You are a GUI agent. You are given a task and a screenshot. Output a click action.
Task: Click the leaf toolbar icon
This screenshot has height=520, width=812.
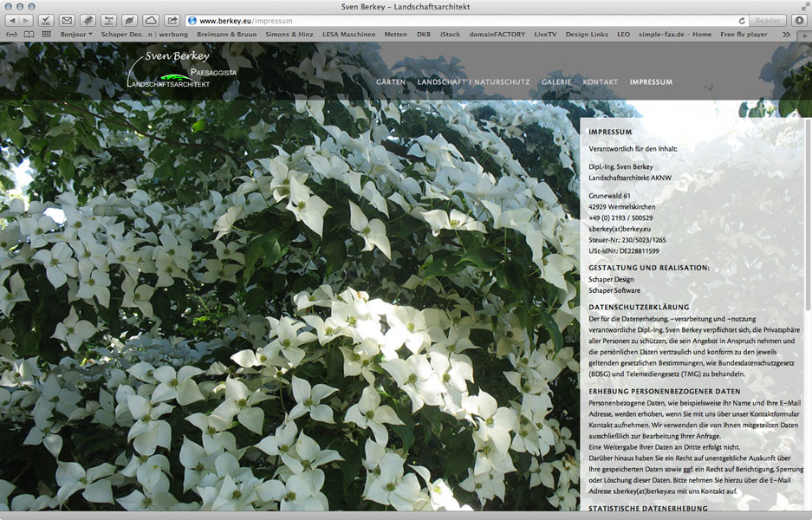[x=129, y=21]
